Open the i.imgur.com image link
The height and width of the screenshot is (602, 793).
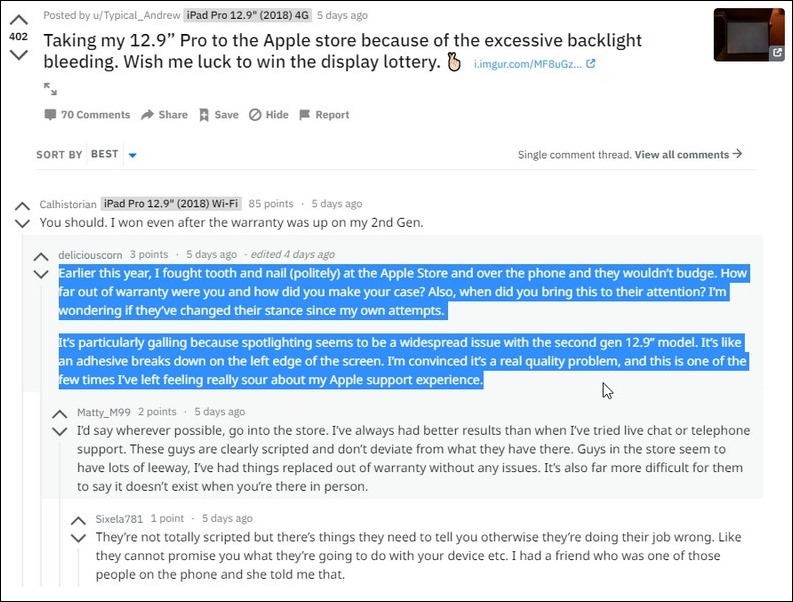point(534,64)
